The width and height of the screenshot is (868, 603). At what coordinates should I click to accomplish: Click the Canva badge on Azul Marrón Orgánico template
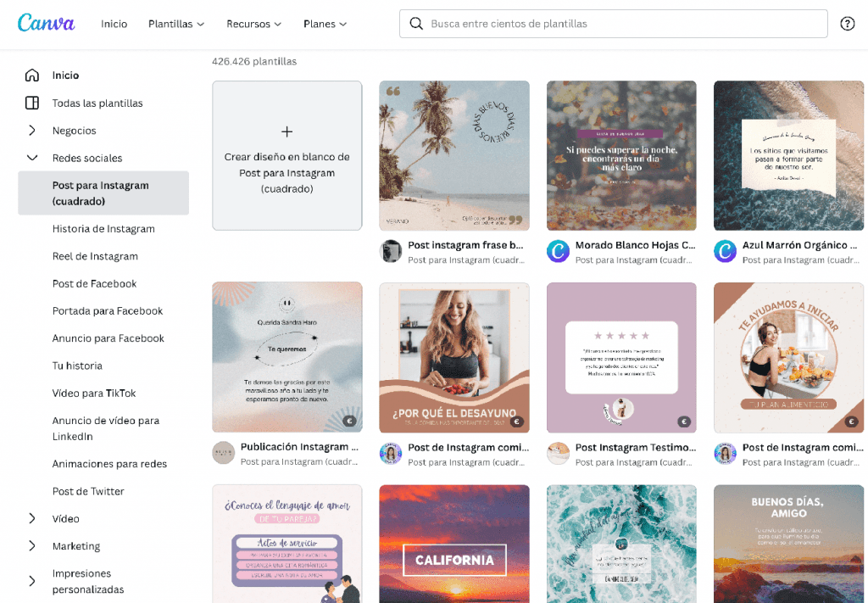point(725,251)
